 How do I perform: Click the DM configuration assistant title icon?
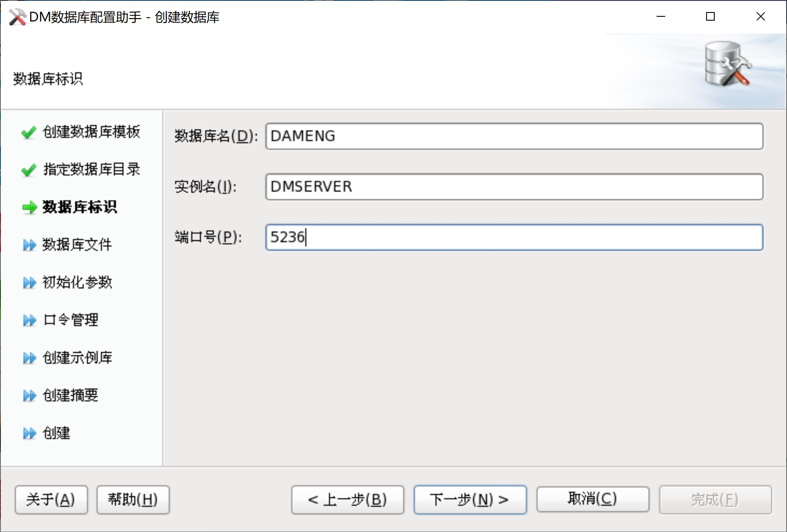point(17,17)
